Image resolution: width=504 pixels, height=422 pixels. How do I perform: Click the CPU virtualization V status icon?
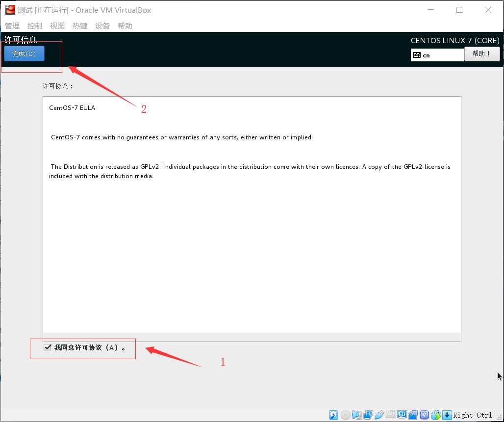pyautogui.click(x=424, y=415)
